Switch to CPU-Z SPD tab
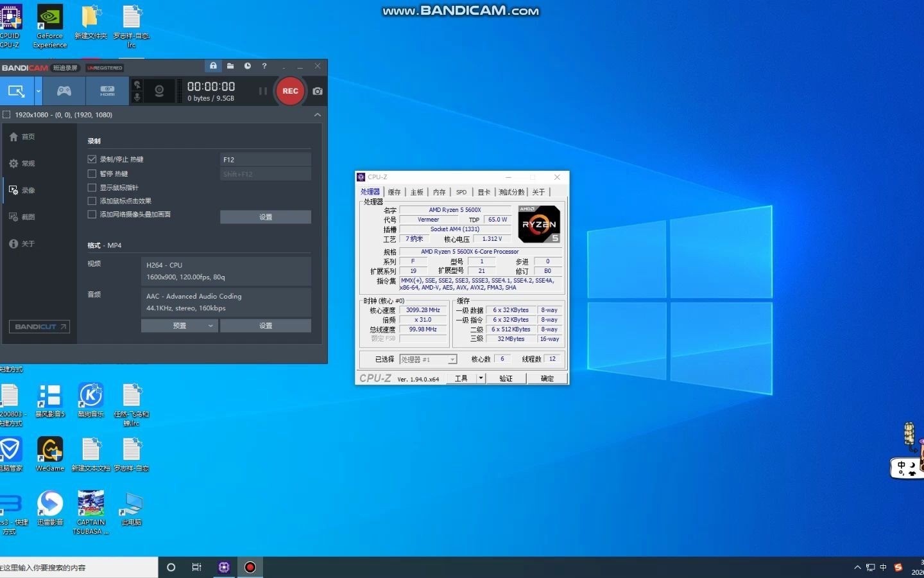The height and width of the screenshot is (578, 924). (x=461, y=192)
